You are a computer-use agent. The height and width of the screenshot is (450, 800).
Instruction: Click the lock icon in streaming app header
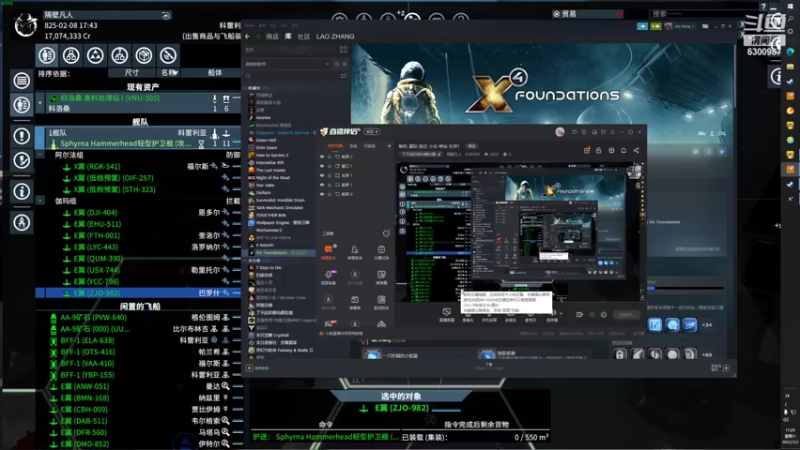pos(598,151)
